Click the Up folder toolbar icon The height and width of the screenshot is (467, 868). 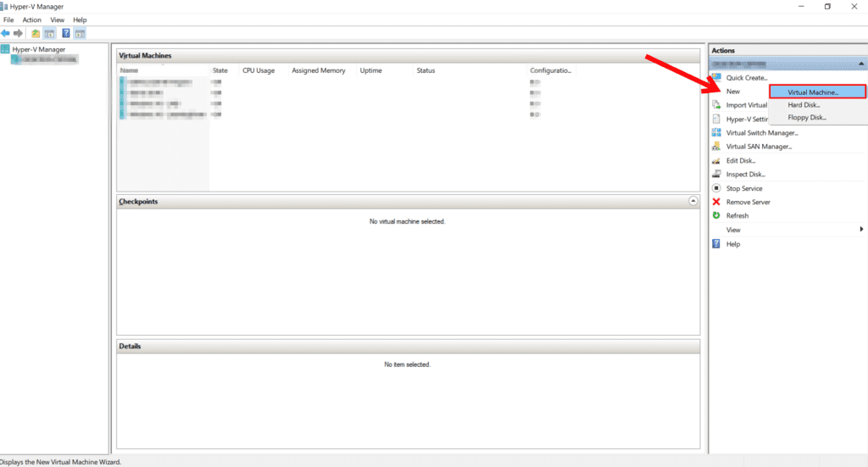(x=36, y=33)
